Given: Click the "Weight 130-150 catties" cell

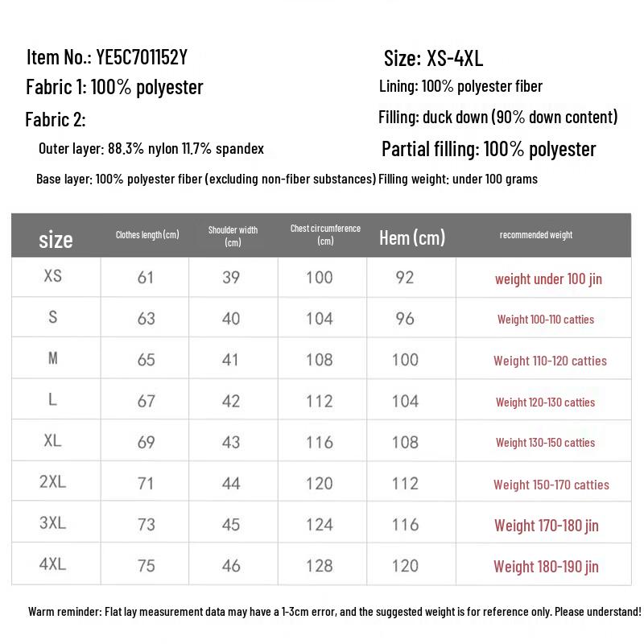Looking at the screenshot, I should (x=545, y=443).
